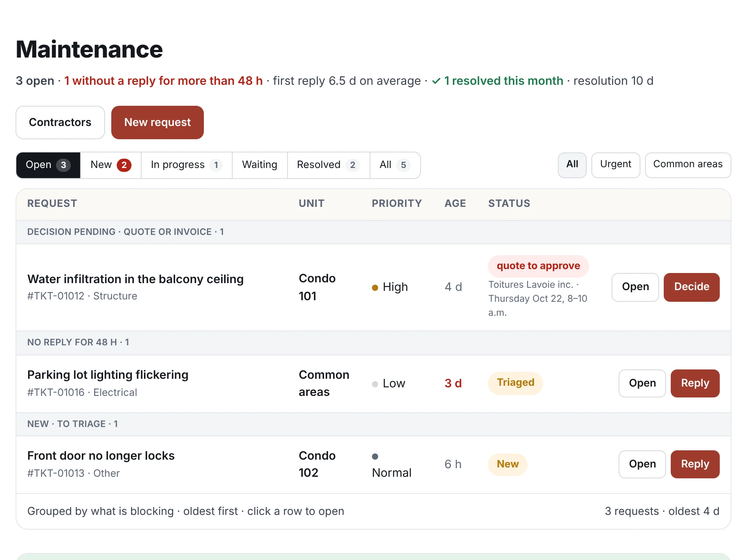
Task: Click the REQUEST column header
Action: point(52,204)
